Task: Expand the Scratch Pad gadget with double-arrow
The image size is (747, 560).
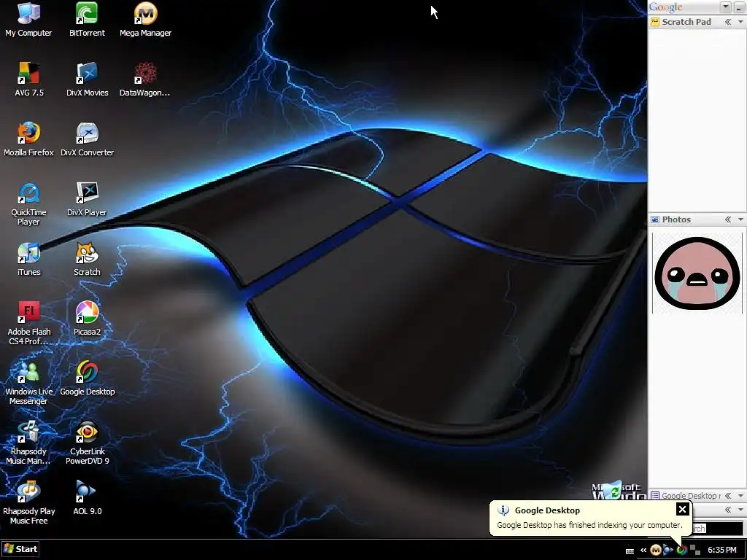Action: 728,22
